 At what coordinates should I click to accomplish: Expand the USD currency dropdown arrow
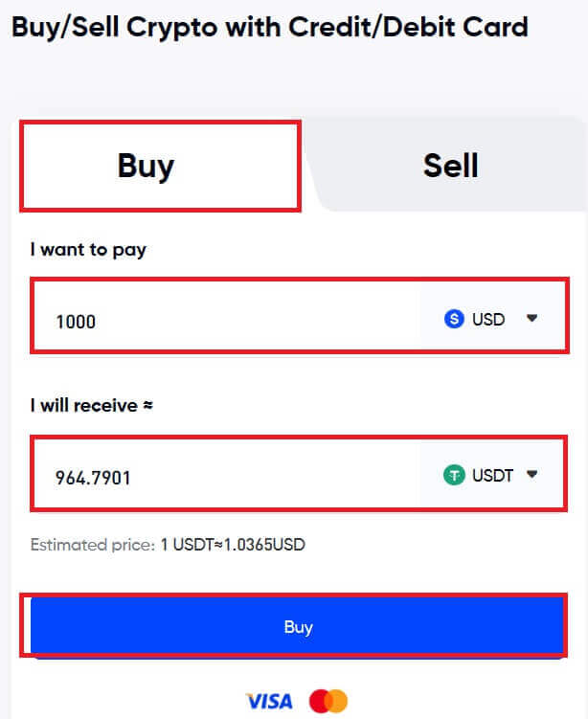532,319
